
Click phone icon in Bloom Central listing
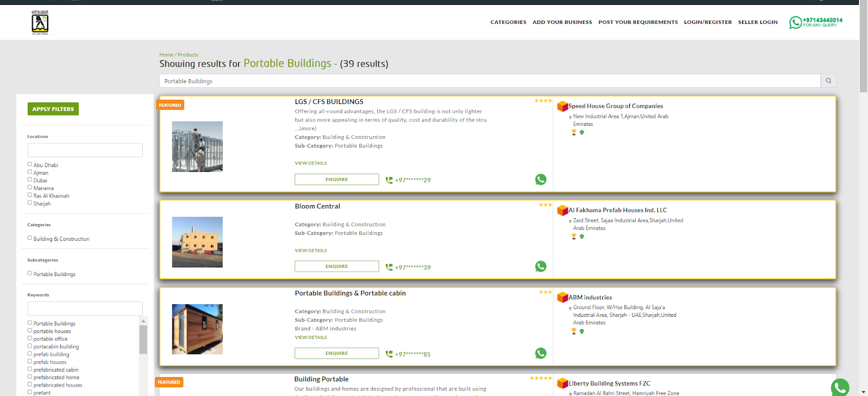389,267
